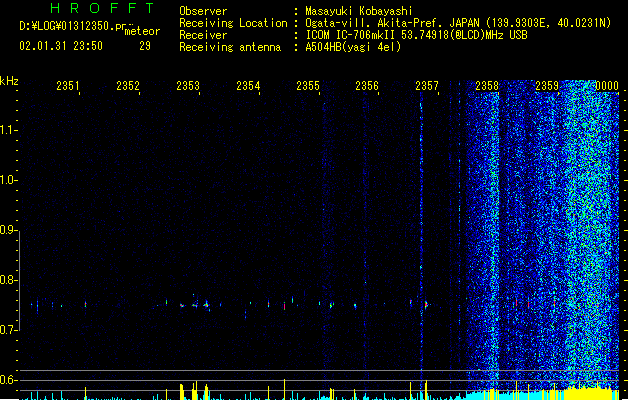Select observer name Masayuki Kobayashi
This screenshot has height=400, width=629.
(x=359, y=11)
